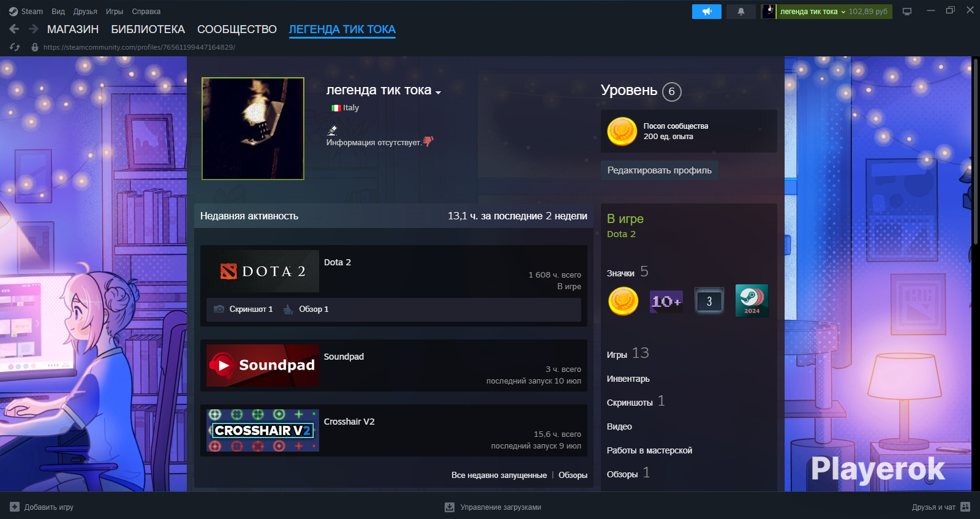Click the add game plus icon

(x=15, y=507)
